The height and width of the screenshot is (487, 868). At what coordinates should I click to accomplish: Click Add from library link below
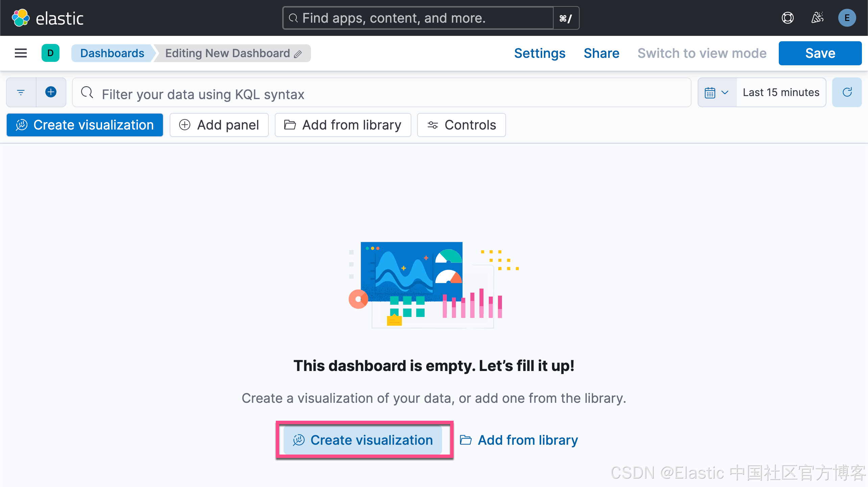click(x=519, y=440)
